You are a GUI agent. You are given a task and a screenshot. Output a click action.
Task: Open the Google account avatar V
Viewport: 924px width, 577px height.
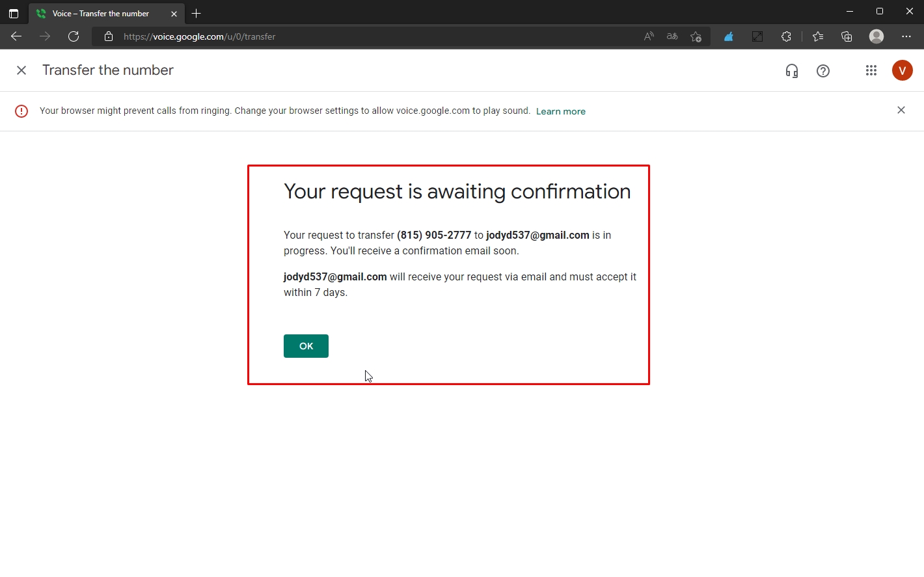[x=902, y=70]
